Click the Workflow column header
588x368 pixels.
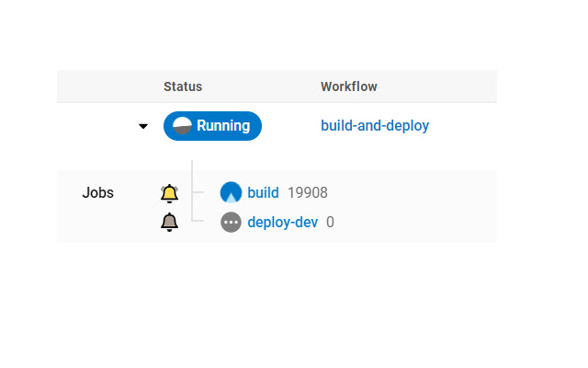pos(349,86)
